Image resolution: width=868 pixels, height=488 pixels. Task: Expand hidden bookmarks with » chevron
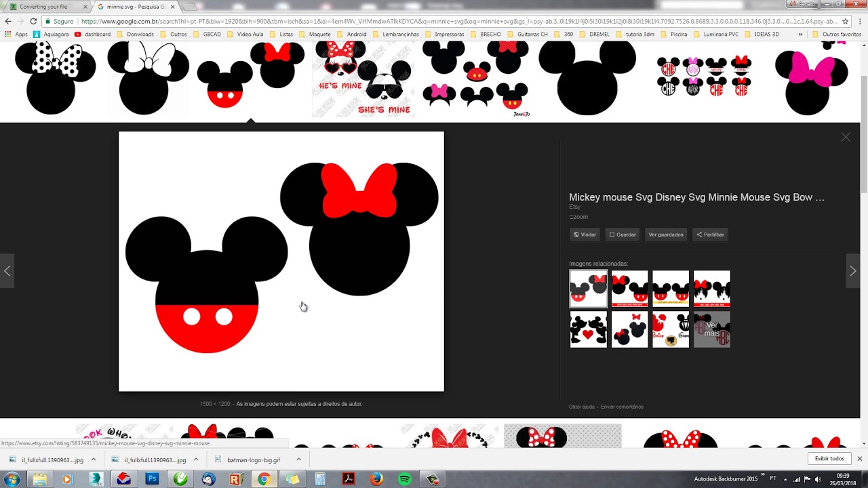click(x=800, y=34)
